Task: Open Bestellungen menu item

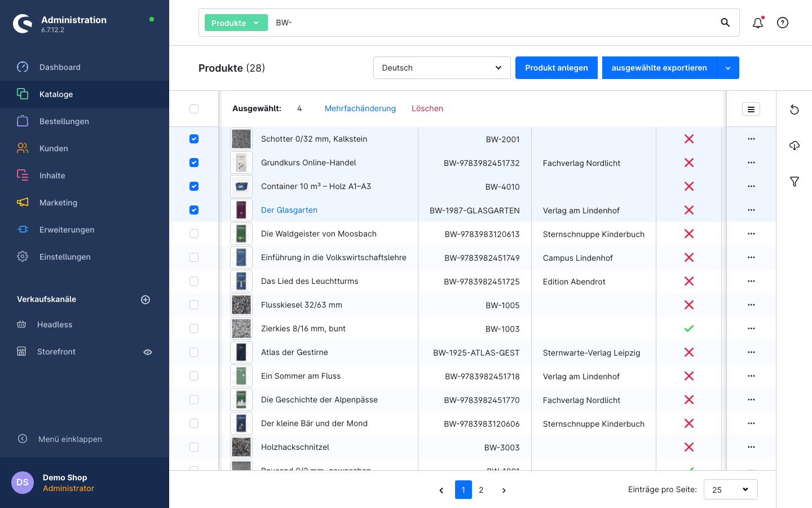Action: coord(85,121)
